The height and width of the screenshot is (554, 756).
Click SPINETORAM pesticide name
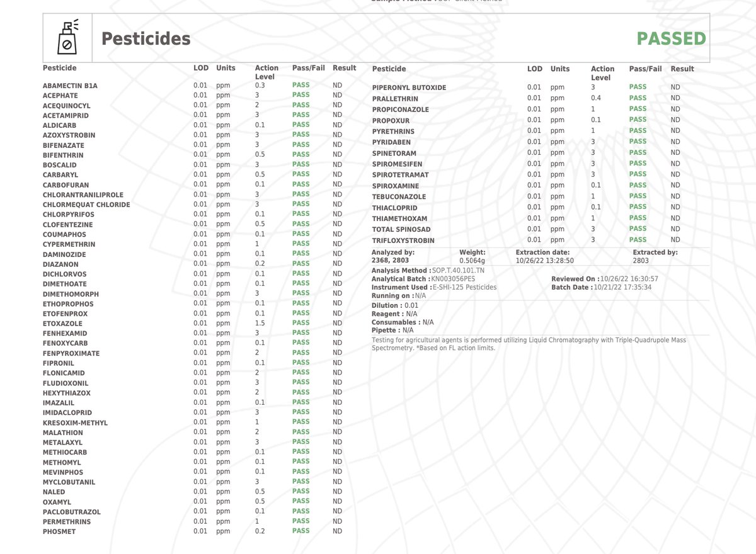pyautogui.click(x=395, y=153)
